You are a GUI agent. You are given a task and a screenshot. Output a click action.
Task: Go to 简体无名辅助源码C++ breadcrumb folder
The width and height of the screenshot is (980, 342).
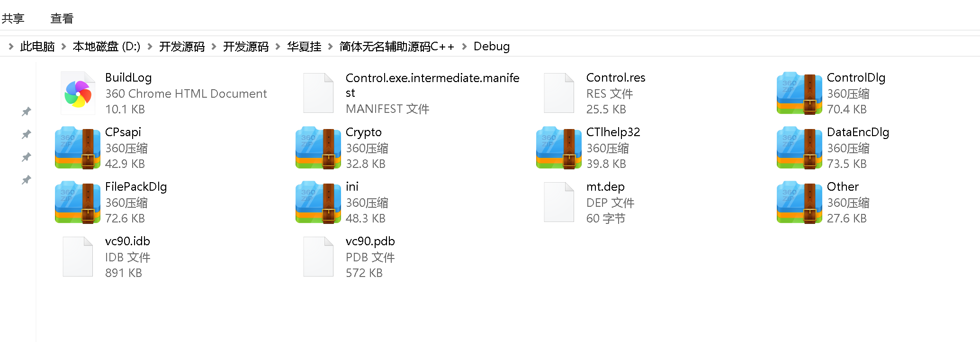click(397, 46)
